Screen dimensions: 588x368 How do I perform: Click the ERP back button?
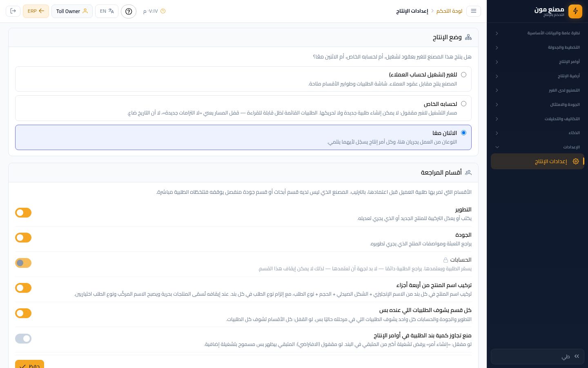pyautogui.click(x=36, y=11)
